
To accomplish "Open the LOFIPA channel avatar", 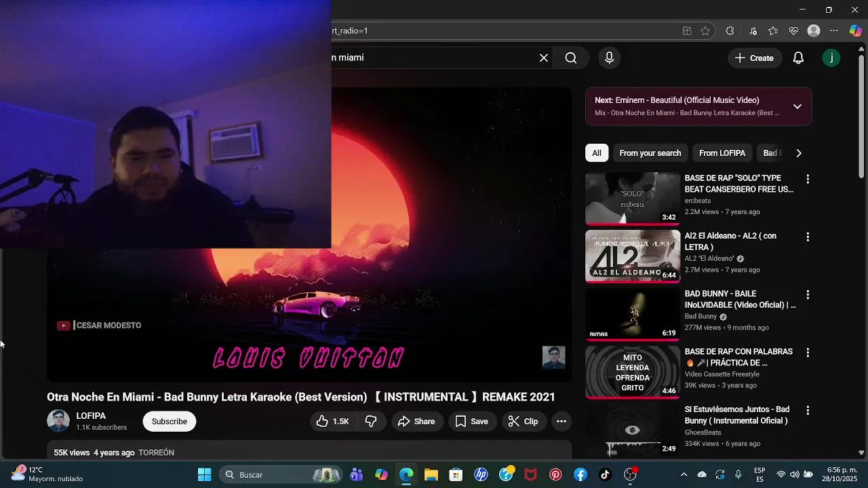I will coord(58,421).
